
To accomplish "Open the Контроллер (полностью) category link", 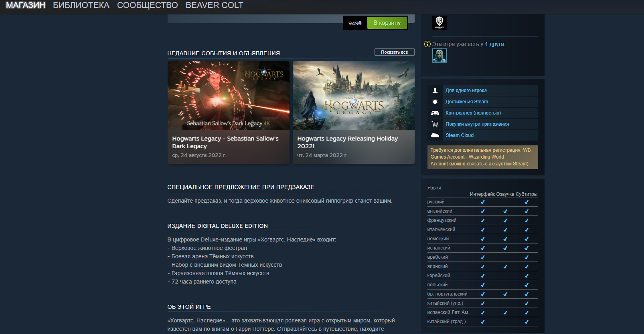I will pos(473,113).
